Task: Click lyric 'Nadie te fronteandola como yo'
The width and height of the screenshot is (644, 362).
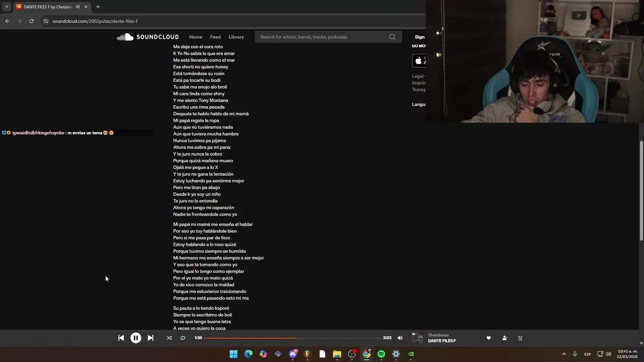Action: coord(205,214)
